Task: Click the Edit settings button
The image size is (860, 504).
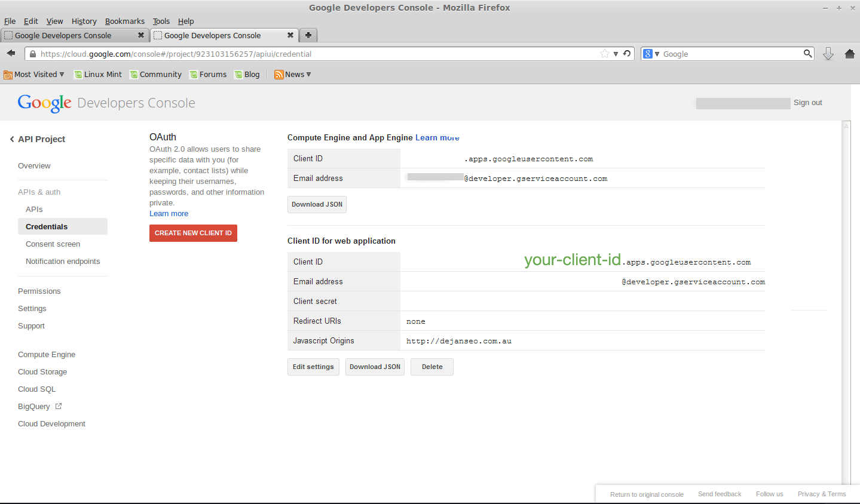Action: pos(313,367)
